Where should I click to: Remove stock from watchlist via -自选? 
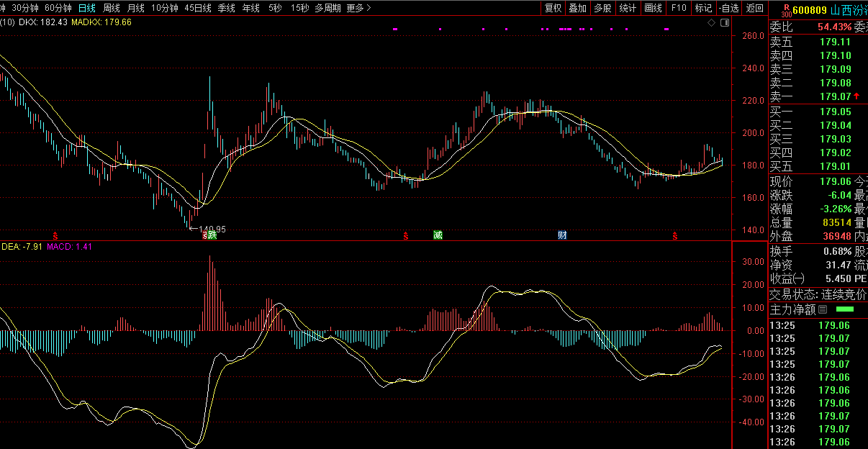pos(728,8)
